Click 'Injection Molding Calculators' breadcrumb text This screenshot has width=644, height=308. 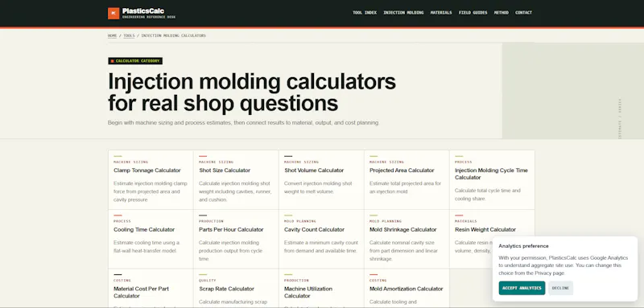coord(173,35)
